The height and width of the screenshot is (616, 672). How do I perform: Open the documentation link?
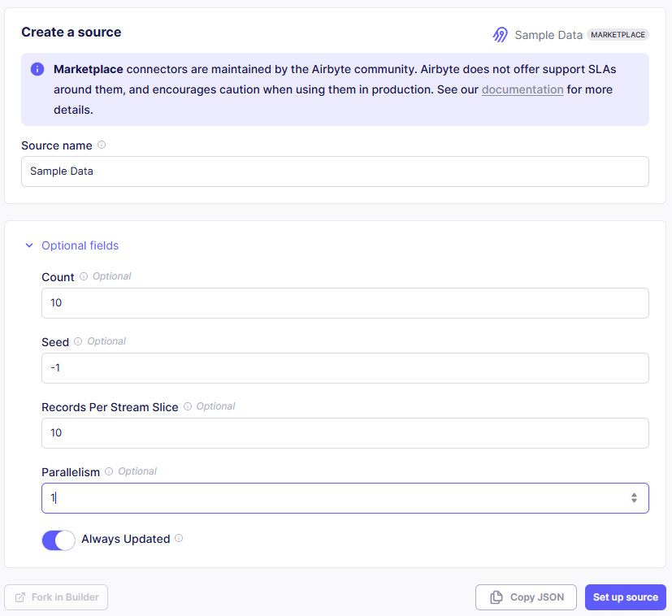(x=522, y=89)
